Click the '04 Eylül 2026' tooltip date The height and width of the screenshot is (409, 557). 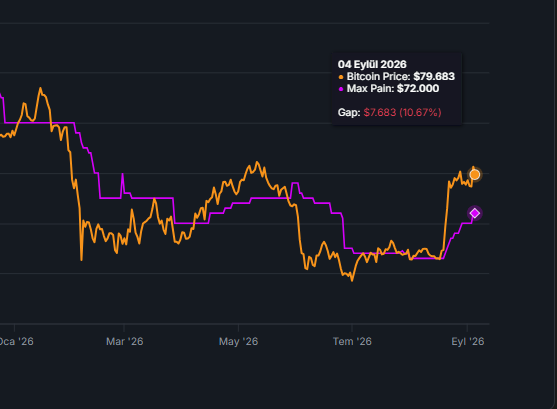[372, 64]
